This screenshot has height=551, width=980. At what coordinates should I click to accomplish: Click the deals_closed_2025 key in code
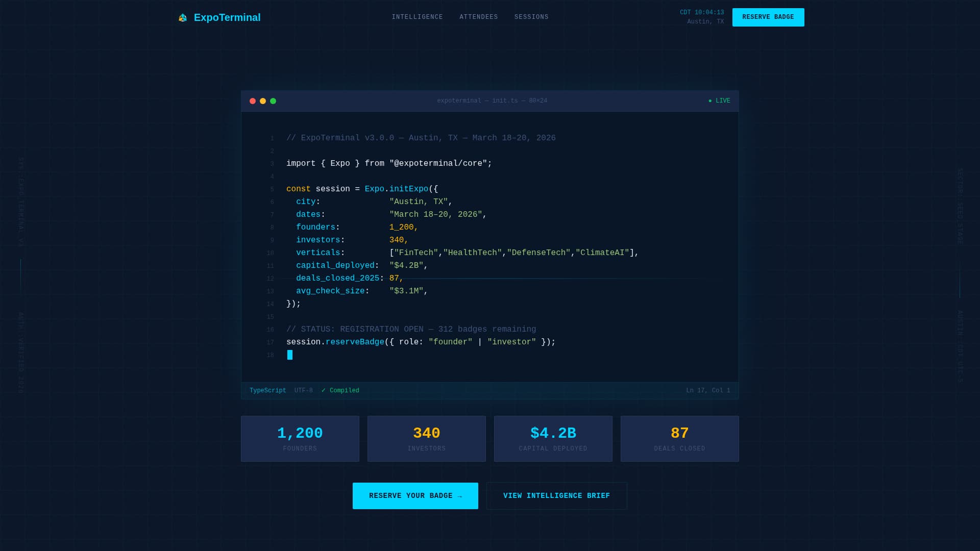tap(338, 279)
